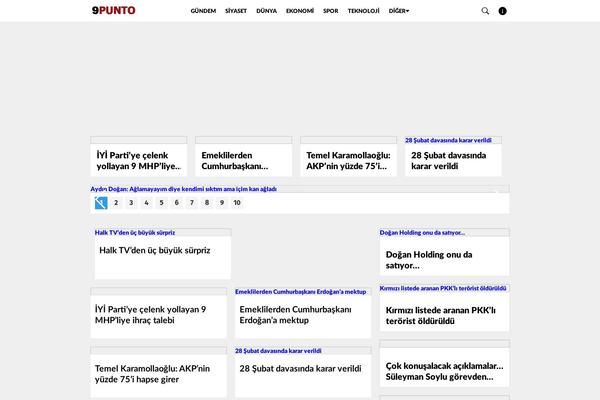Open the DÜNYA category
The width and height of the screenshot is (600, 400).
point(266,11)
